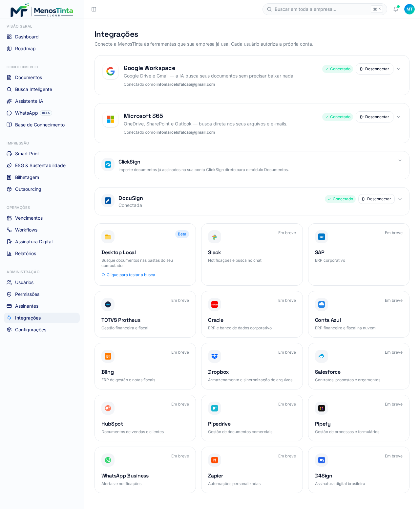Click the DocuSign logo icon

coord(108,201)
